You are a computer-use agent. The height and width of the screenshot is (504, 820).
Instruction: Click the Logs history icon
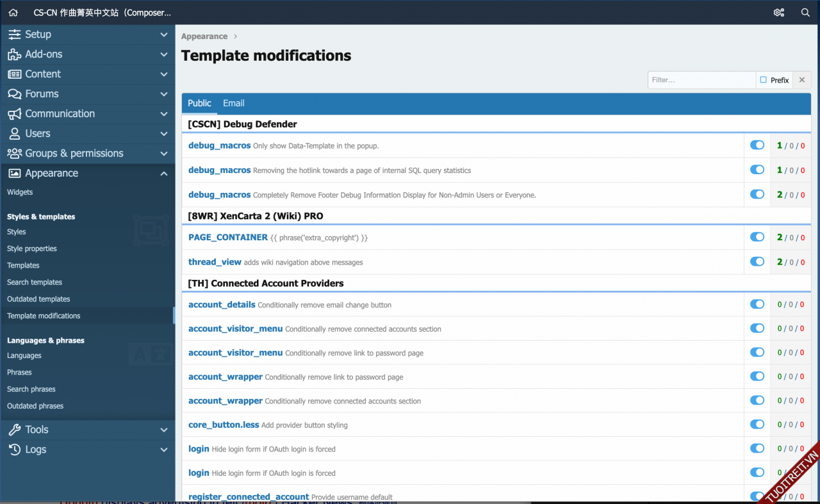14,450
